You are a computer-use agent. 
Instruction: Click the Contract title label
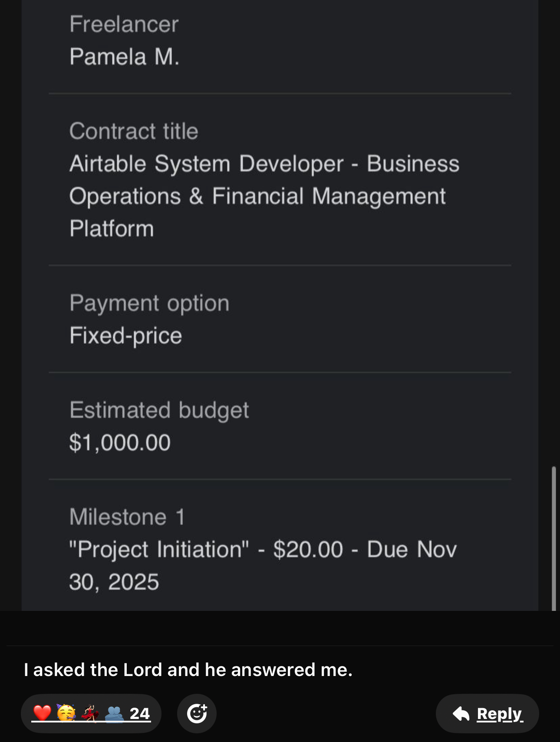[134, 131]
